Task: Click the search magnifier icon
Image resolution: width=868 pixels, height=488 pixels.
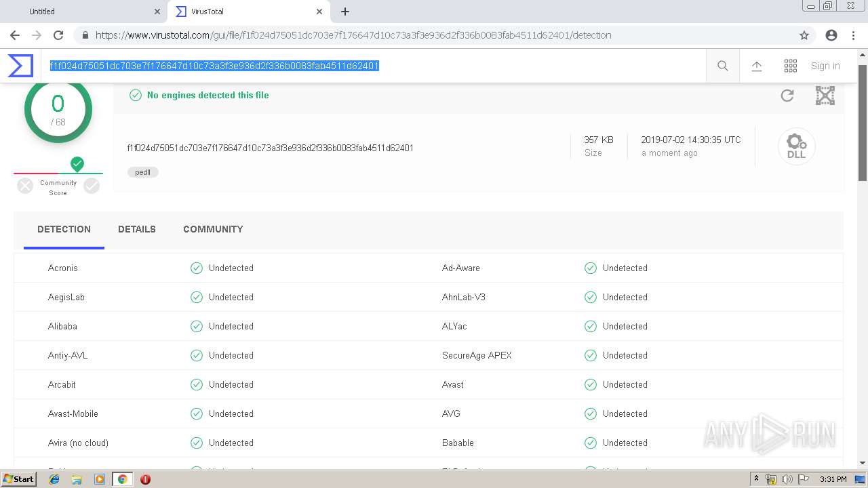Action: [x=723, y=66]
